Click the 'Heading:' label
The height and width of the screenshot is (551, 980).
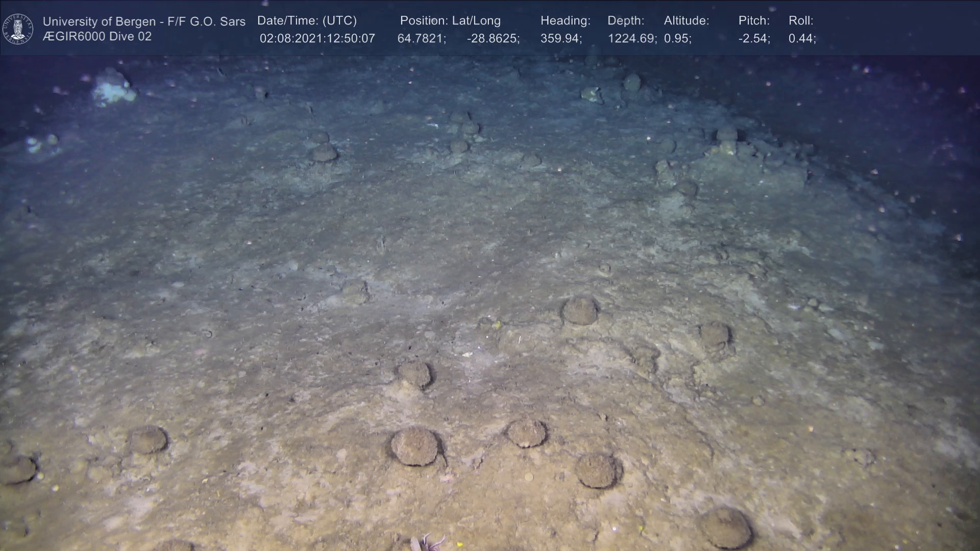565,21
